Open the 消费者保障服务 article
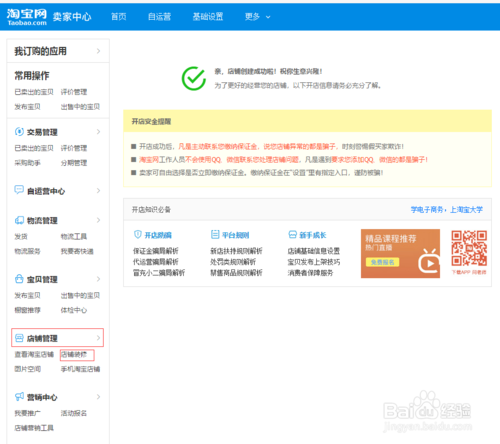500x444 pixels. (x=310, y=273)
